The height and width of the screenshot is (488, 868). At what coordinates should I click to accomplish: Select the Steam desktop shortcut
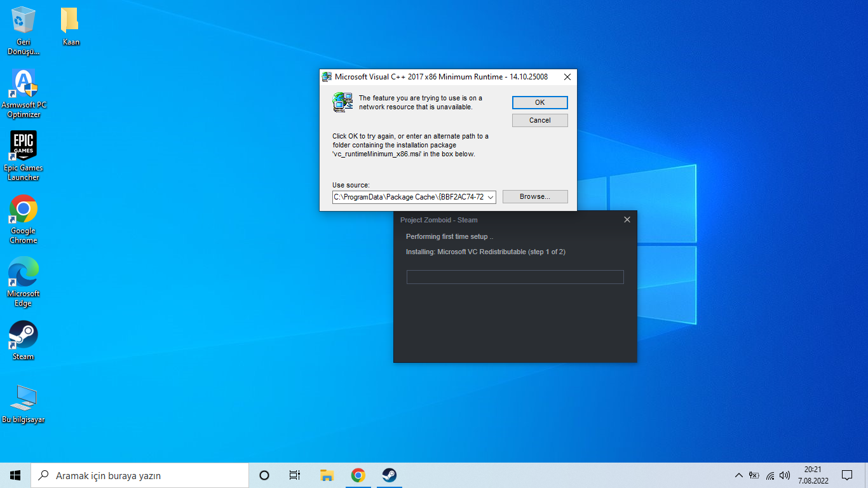(24, 341)
